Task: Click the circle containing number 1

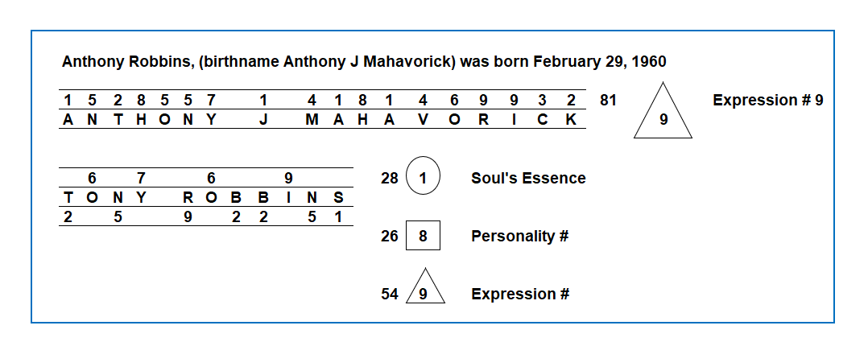Action: point(424,178)
